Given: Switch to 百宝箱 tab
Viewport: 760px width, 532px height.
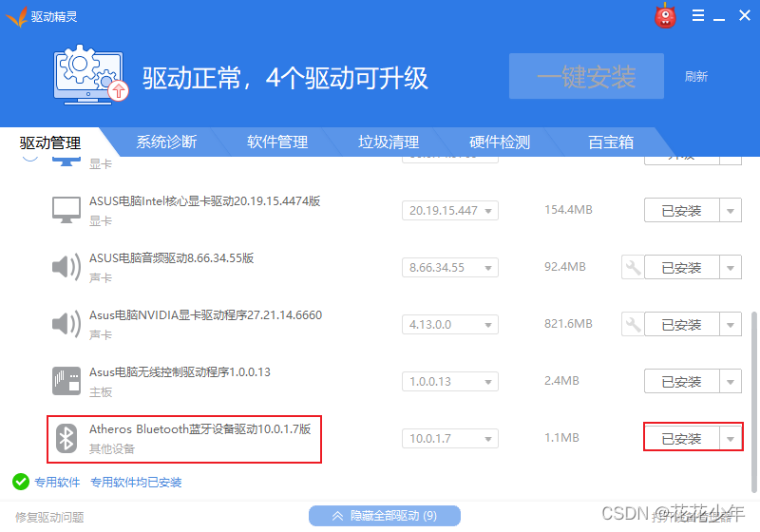Looking at the screenshot, I should point(611,142).
